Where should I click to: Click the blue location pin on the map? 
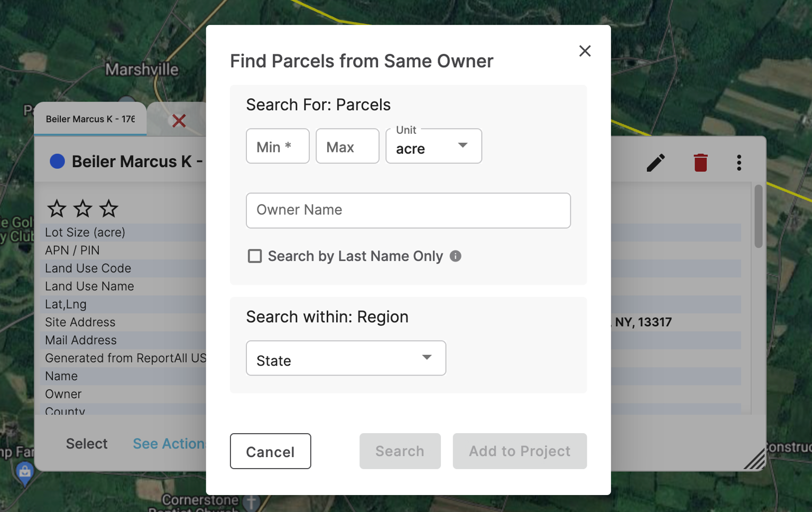[x=24, y=471]
